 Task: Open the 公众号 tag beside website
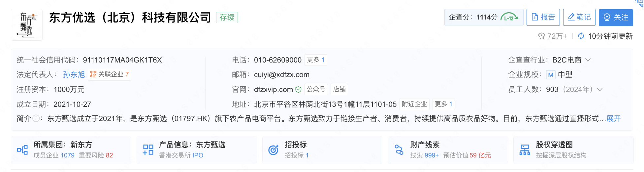tap(316, 89)
